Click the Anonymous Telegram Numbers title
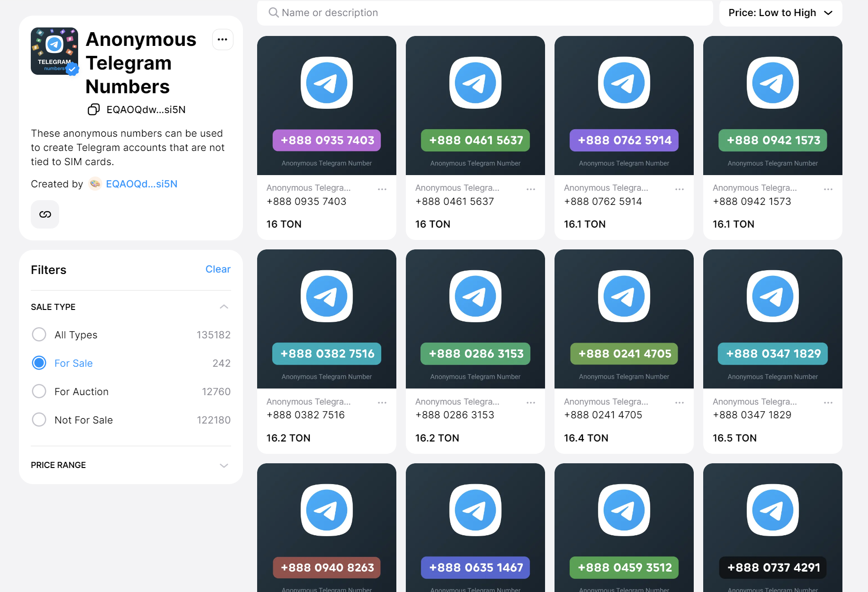The width and height of the screenshot is (868, 592). pos(141,63)
